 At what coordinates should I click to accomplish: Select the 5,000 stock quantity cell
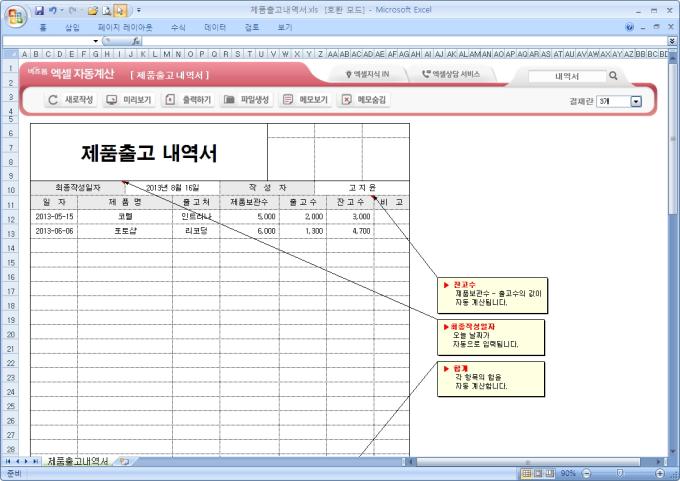tap(249, 216)
